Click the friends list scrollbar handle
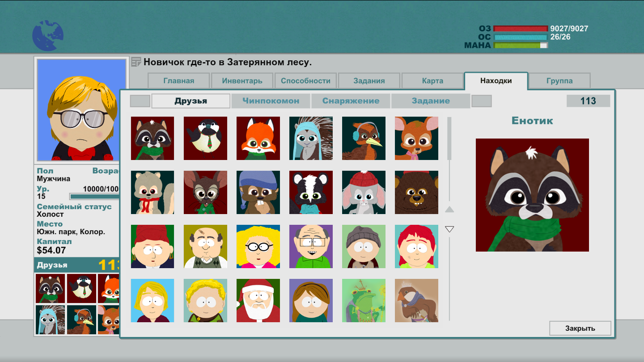 pyautogui.click(x=449, y=138)
